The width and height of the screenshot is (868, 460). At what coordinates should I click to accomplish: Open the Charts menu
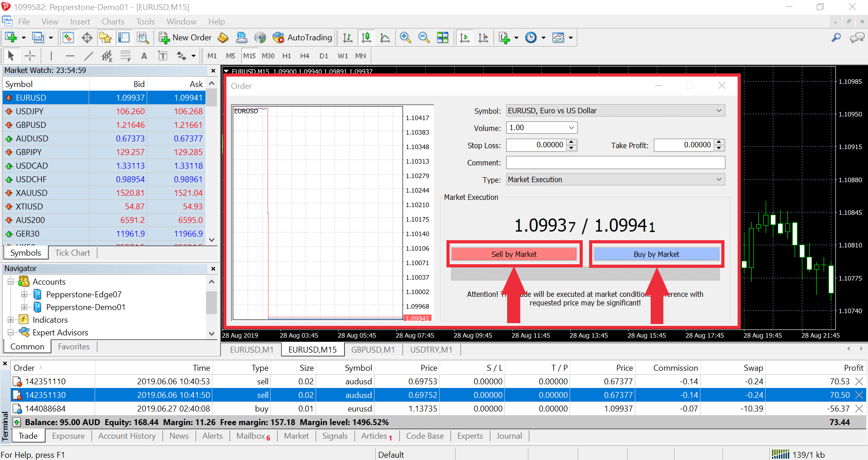pyautogui.click(x=113, y=22)
